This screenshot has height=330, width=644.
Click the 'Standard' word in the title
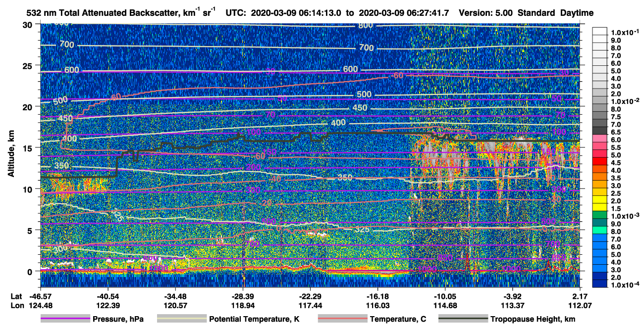point(536,12)
